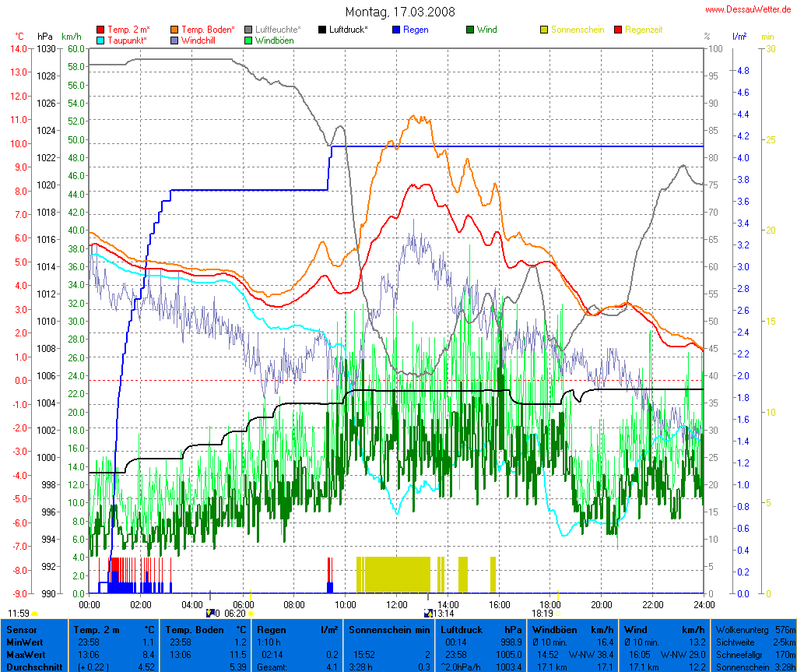797x672 pixels.
Task: Click the orange Temp. Boden legend swatch
Action: (x=174, y=30)
